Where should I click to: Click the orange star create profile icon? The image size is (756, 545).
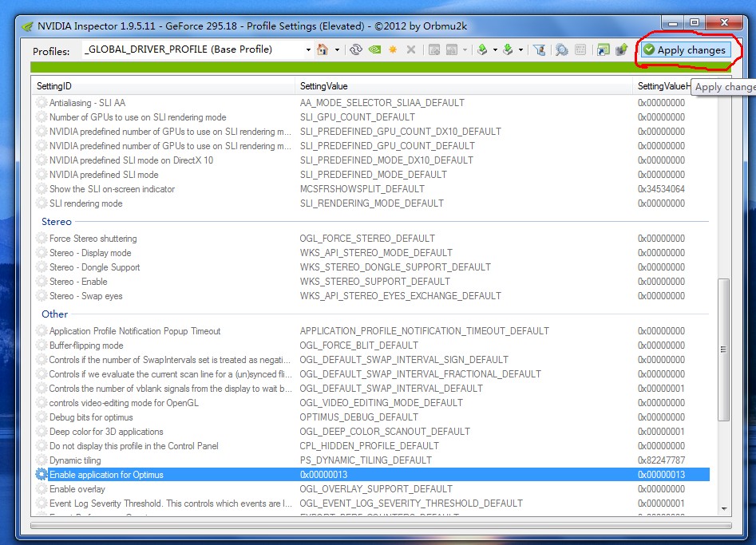pos(393,49)
